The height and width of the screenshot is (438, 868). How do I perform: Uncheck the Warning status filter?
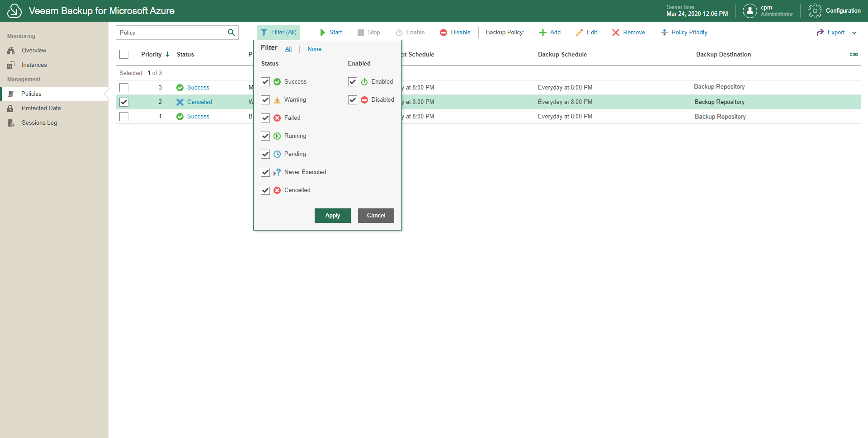point(265,100)
